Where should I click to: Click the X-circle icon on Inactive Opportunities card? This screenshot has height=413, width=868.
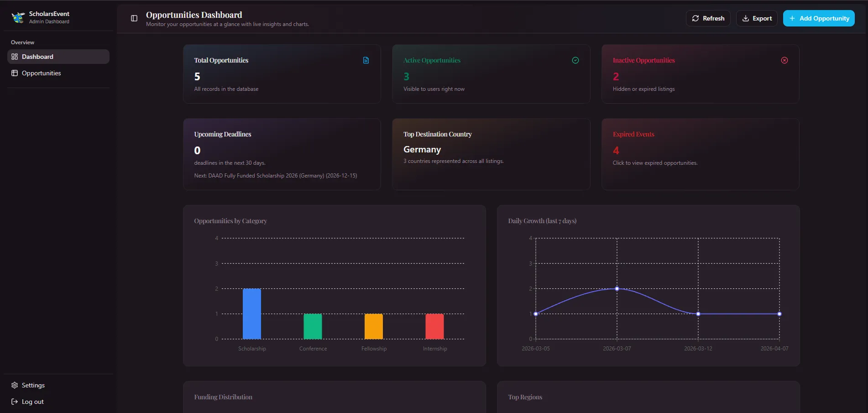[x=784, y=60]
